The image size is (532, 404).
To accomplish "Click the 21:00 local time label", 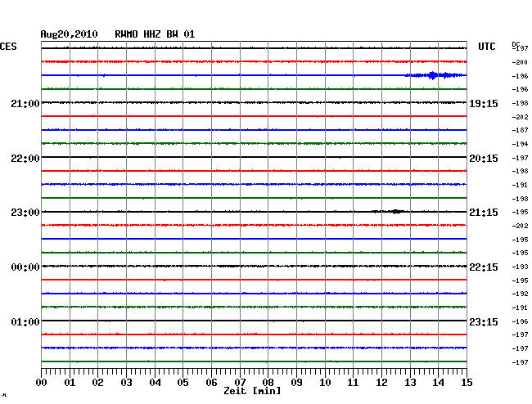I will 25,103.
